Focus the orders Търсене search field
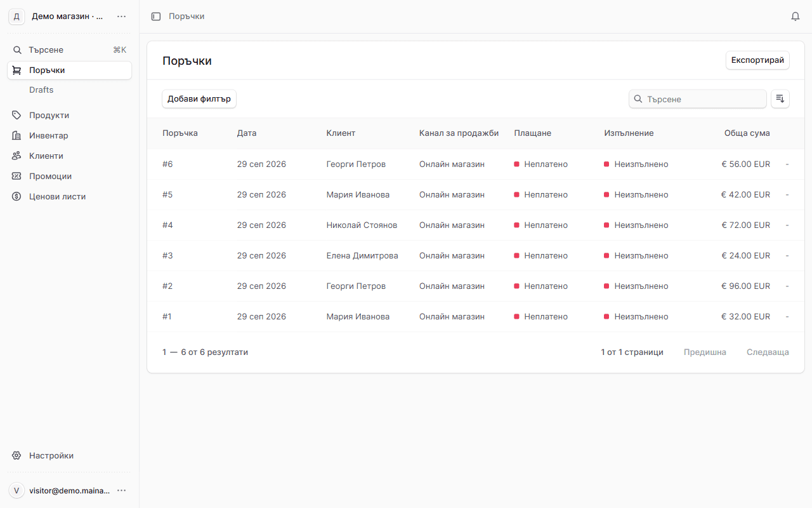Viewport: 812px width, 508px height. click(x=698, y=99)
